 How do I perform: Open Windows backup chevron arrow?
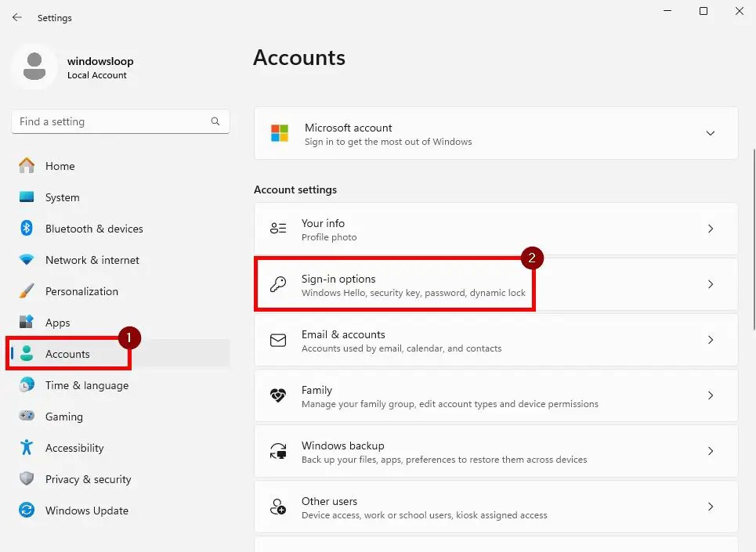(x=711, y=451)
